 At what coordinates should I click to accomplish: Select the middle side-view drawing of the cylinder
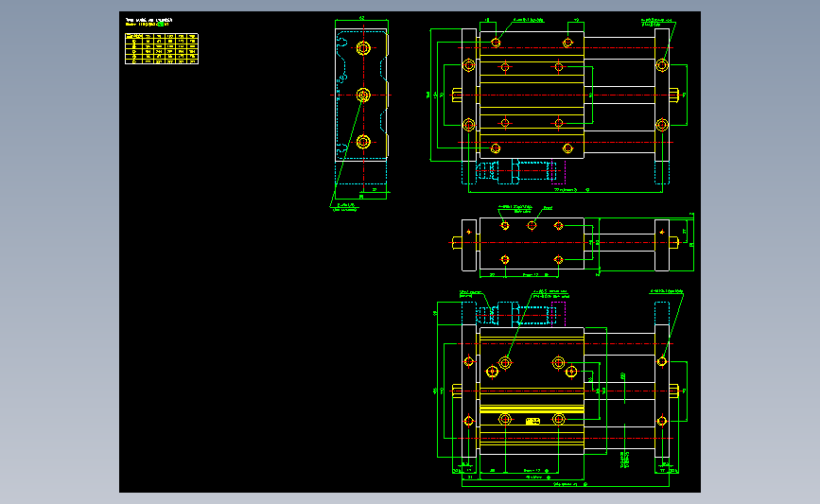571,243
